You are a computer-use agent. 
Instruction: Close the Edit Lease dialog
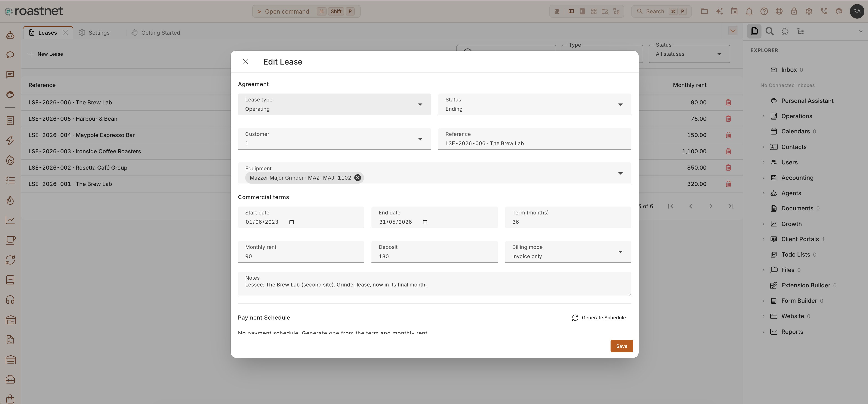point(245,62)
